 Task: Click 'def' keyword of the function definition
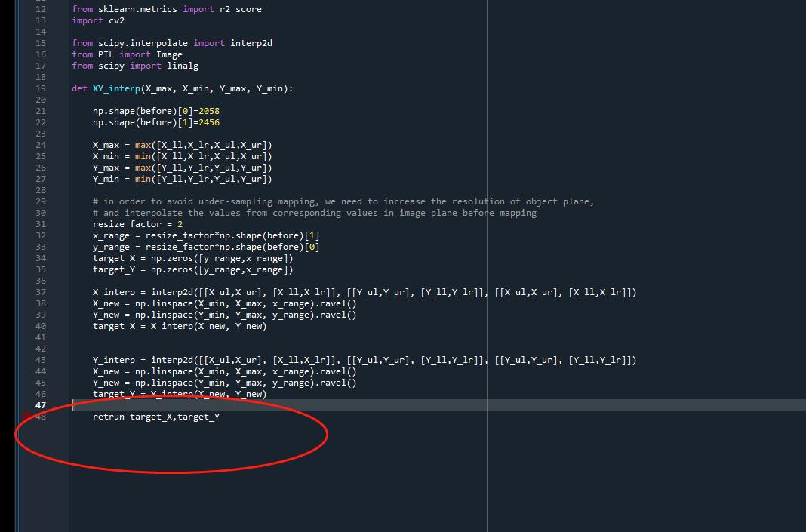click(79, 88)
